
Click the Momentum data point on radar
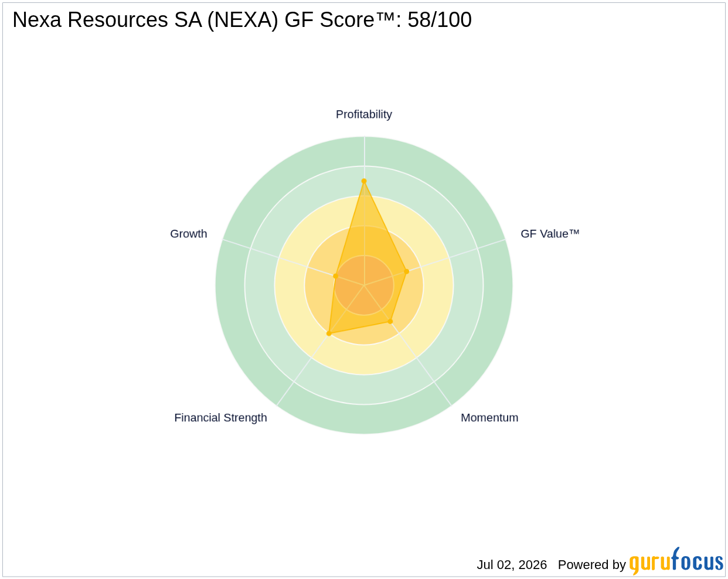390,321
